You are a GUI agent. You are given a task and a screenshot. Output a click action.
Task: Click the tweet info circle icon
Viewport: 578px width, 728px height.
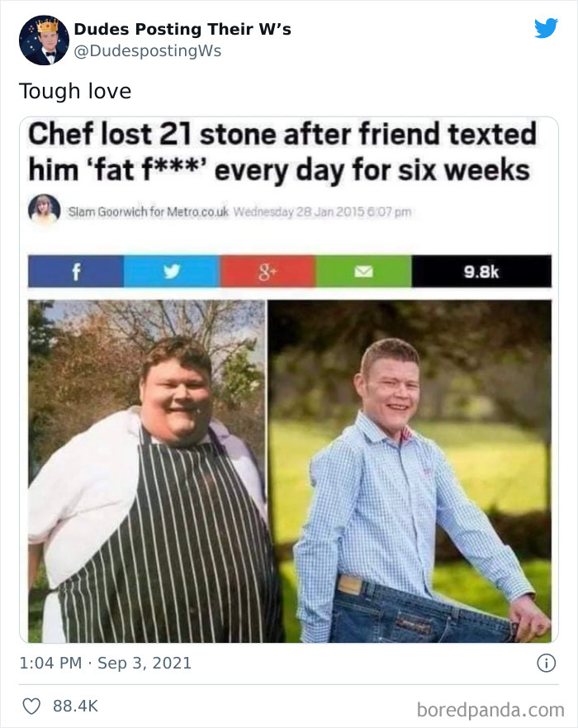(x=546, y=663)
